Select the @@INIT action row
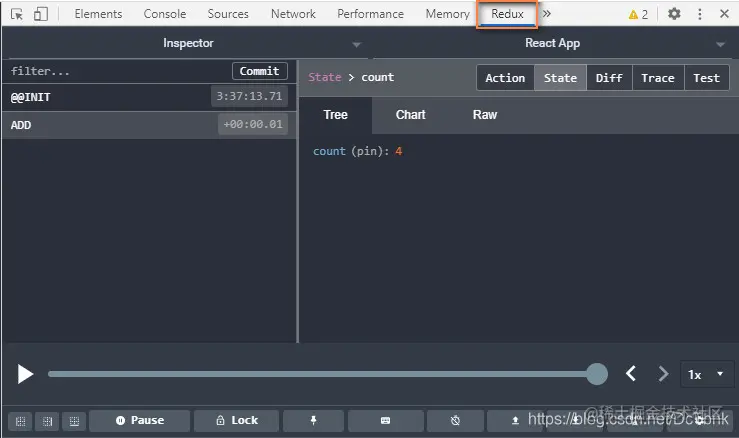 coord(149,97)
